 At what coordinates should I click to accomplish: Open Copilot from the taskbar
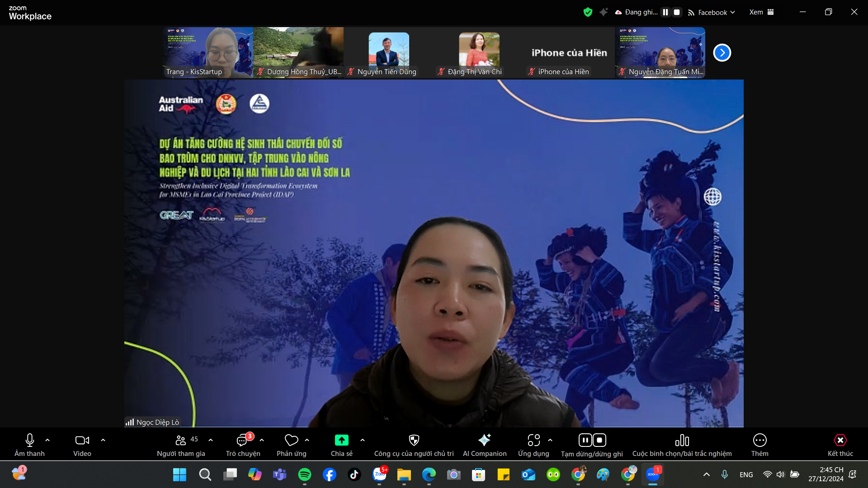[255, 474]
